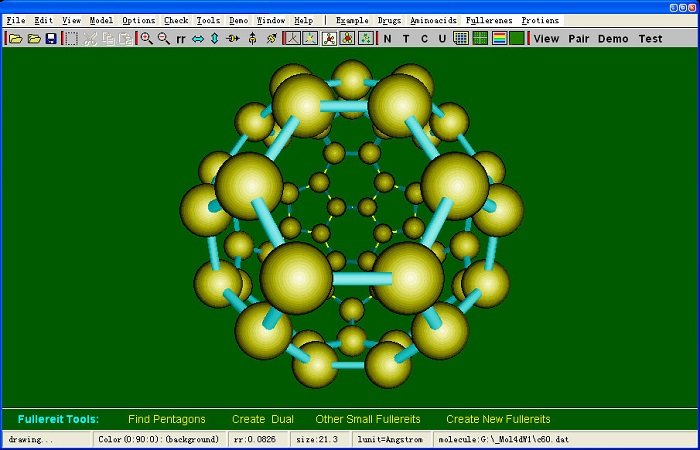Image resolution: width=700 pixels, height=450 pixels.
Task: Click the dotted rectangle selection icon
Action: pyautogui.click(x=71, y=39)
